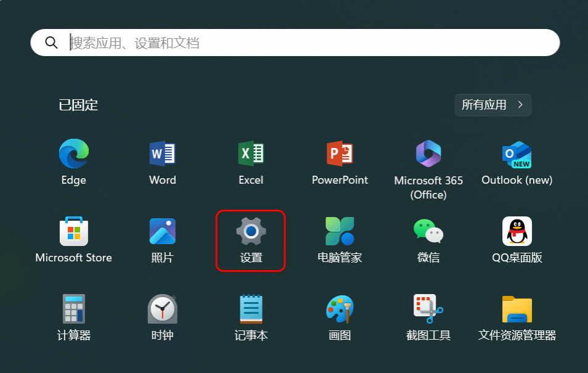588x373 pixels.
Task: Open the 计算器 calculator icon
Action: (74, 309)
